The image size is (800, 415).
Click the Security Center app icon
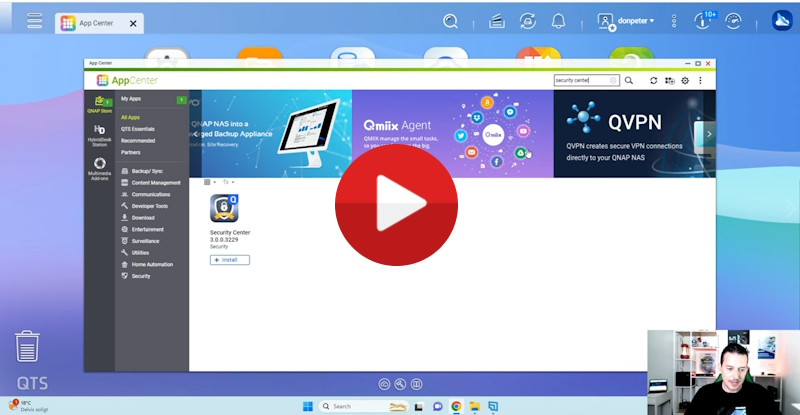pos(224,208)
